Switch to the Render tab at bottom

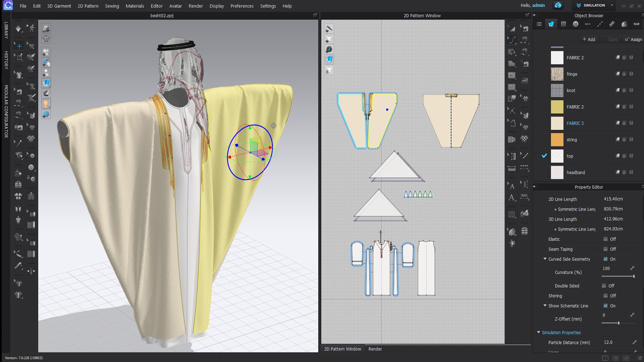(375, 349)
